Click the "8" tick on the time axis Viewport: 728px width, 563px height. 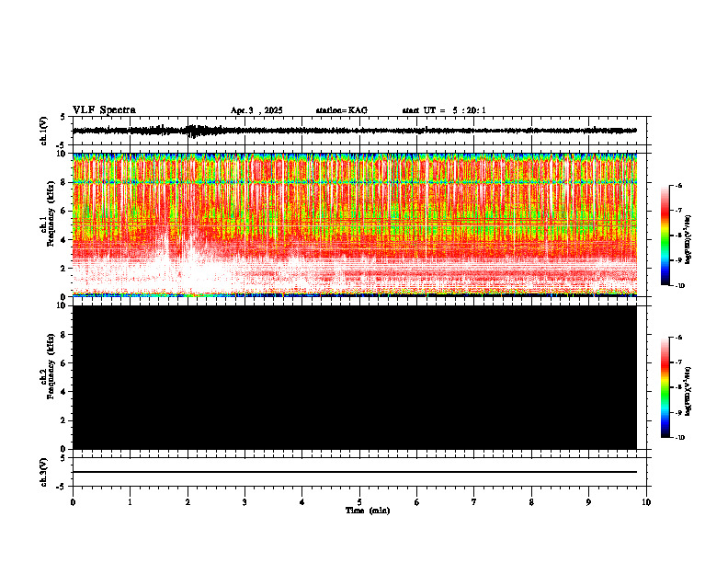click(531, 502)
